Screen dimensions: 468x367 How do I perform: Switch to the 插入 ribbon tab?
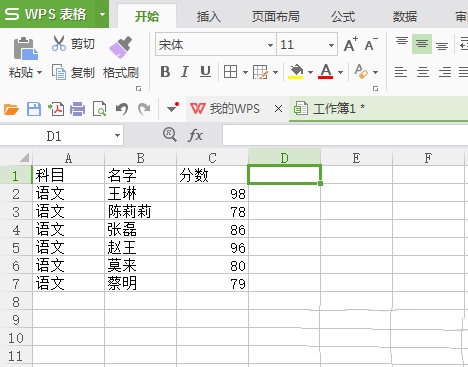pos(209,16)
